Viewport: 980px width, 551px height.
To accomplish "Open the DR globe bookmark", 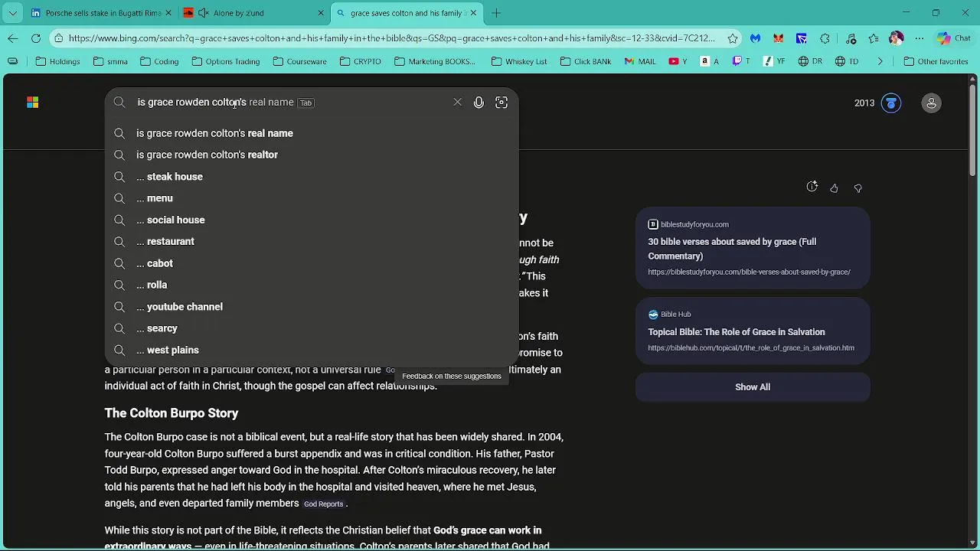I will pos(810,61).
